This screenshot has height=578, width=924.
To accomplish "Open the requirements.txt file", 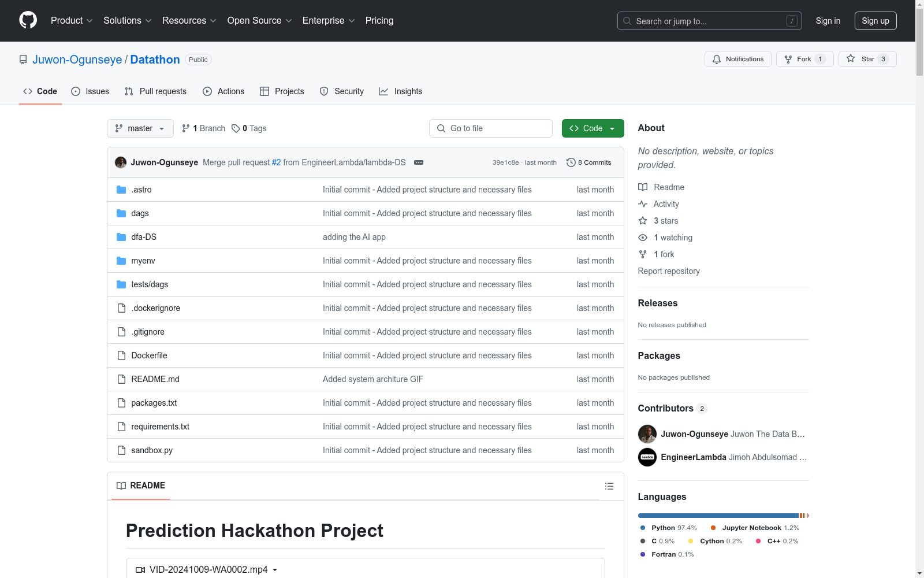I will coord(161,427).
